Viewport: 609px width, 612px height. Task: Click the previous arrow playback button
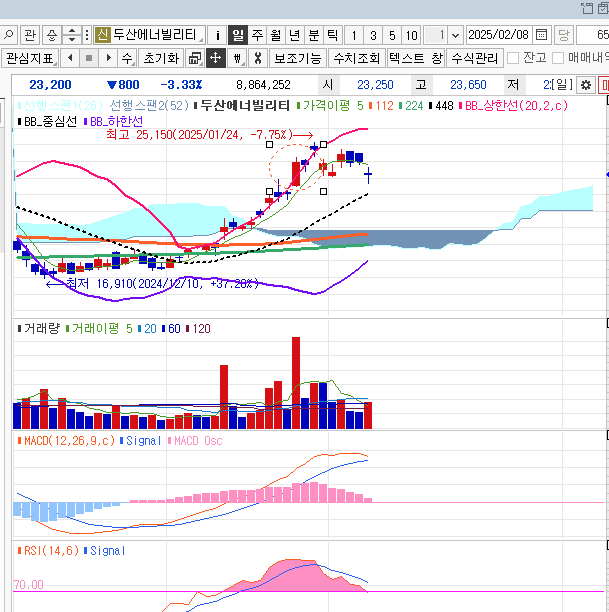tap(70, 58)
